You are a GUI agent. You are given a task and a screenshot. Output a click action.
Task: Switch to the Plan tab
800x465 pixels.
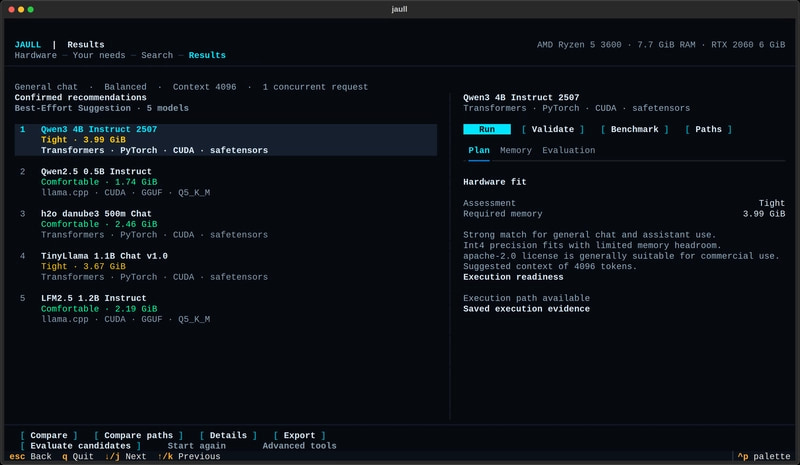tap(479, 150)
